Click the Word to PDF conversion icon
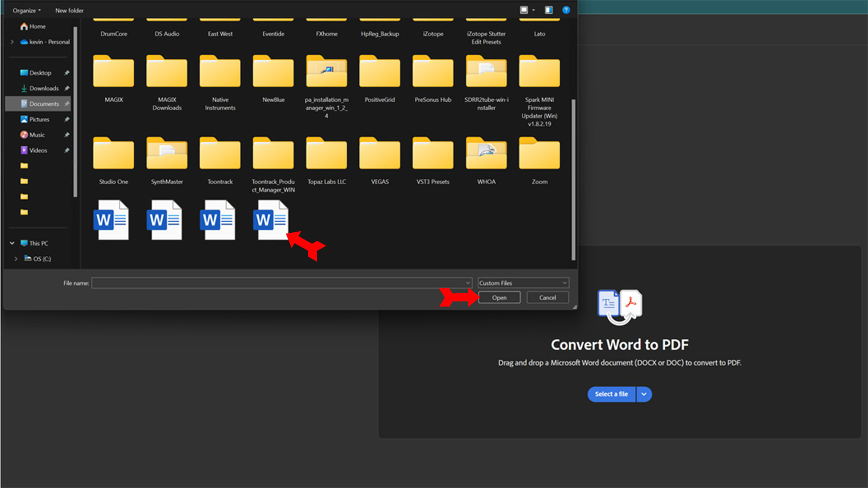 619,306
